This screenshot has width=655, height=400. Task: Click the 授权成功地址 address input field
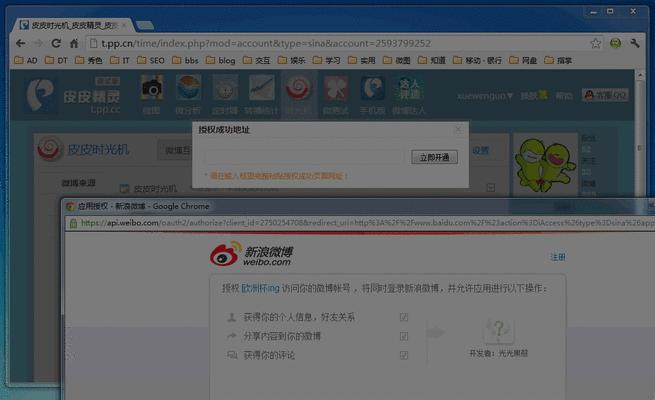(305, 157)
